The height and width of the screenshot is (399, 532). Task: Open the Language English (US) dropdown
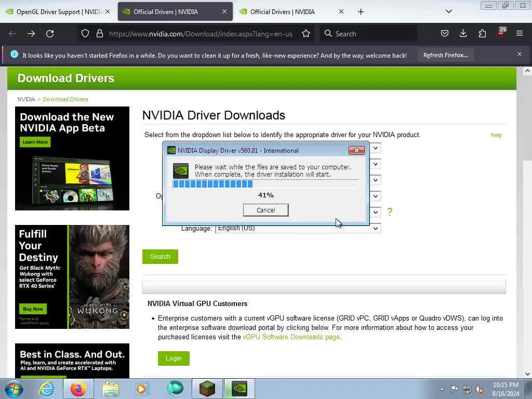pos(298,229)
